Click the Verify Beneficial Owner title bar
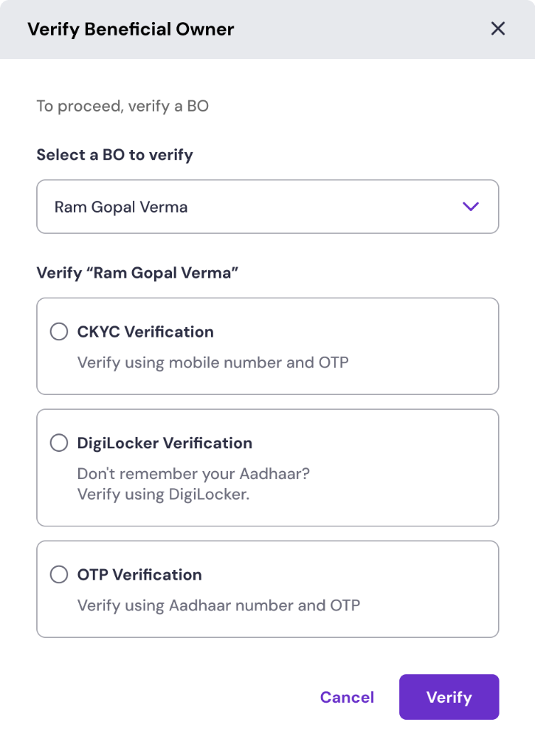The image size is (535, 756). [x=131, y=29]
